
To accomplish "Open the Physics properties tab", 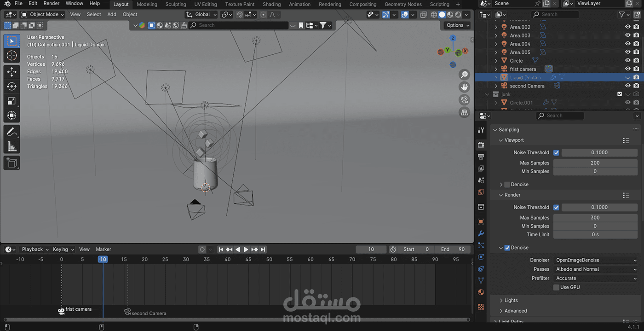I will tap(481, 257).
